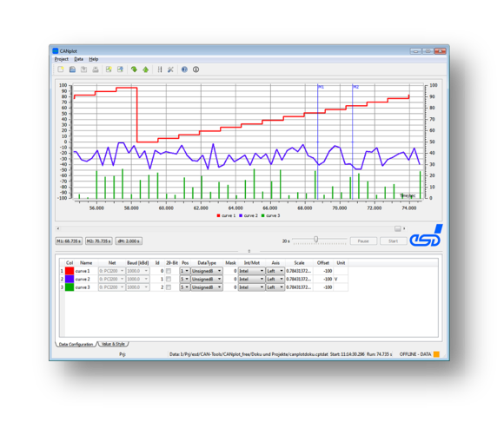
Task: Click the 'curve 3' legend entry
Action: pyautogui.click(x=270, y=215)
